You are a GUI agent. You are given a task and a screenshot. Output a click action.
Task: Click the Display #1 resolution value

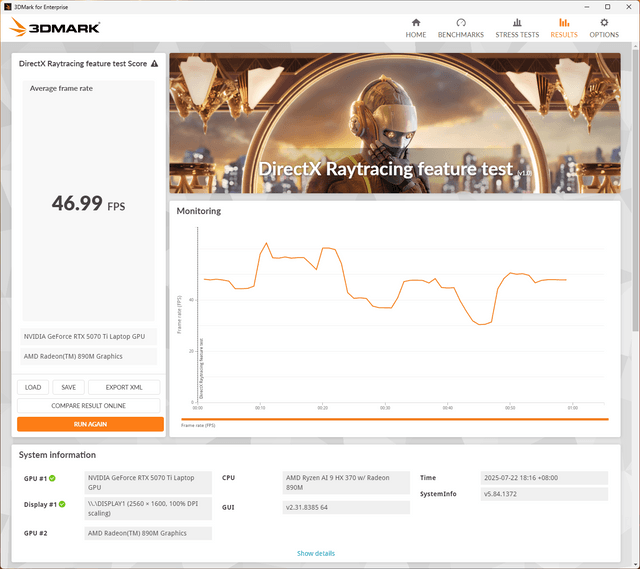click(148, 509)
